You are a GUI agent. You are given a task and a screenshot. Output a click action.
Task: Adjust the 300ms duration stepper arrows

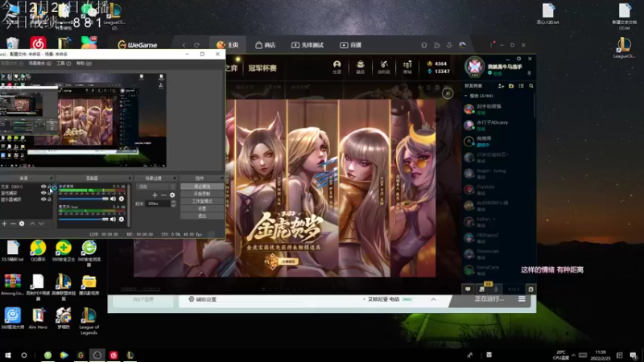[173, 204]
